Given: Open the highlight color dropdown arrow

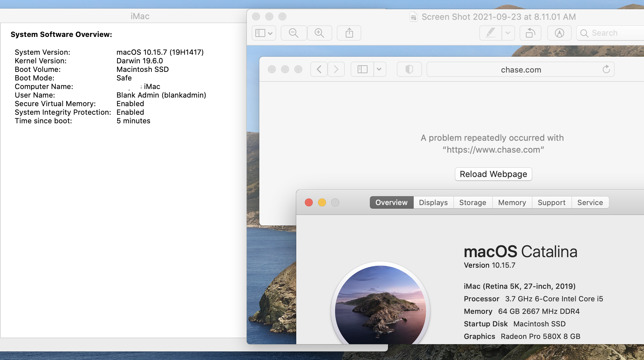Looking at the screenshot, I should point(508,33).
